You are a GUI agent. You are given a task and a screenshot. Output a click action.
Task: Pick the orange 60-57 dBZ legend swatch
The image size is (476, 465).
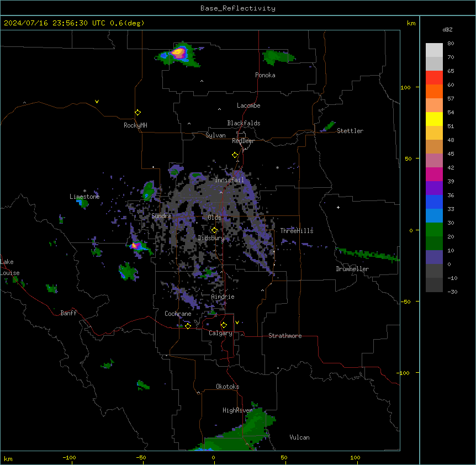click(434, 91)
